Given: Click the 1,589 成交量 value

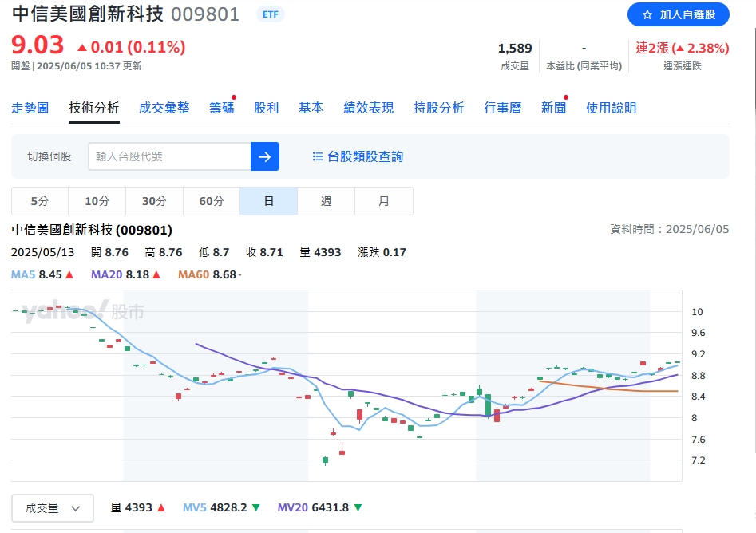Looking at the screenshot, I should click(x=515, y=48).
